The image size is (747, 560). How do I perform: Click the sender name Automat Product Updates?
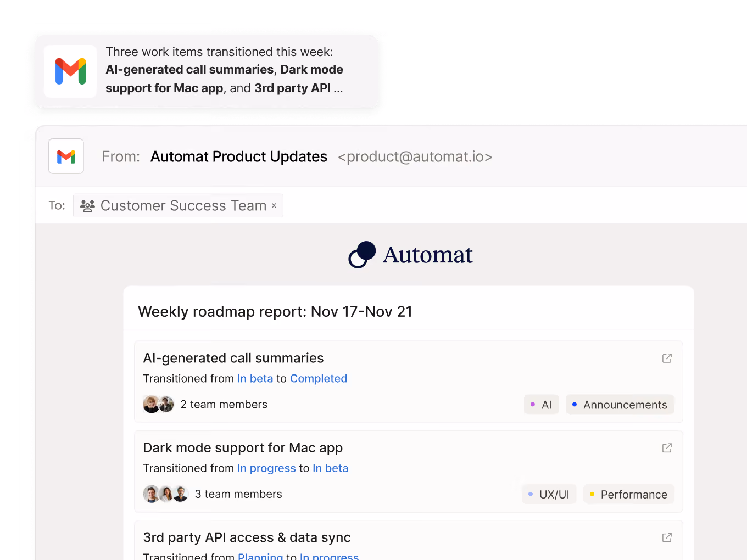[239, 156]
